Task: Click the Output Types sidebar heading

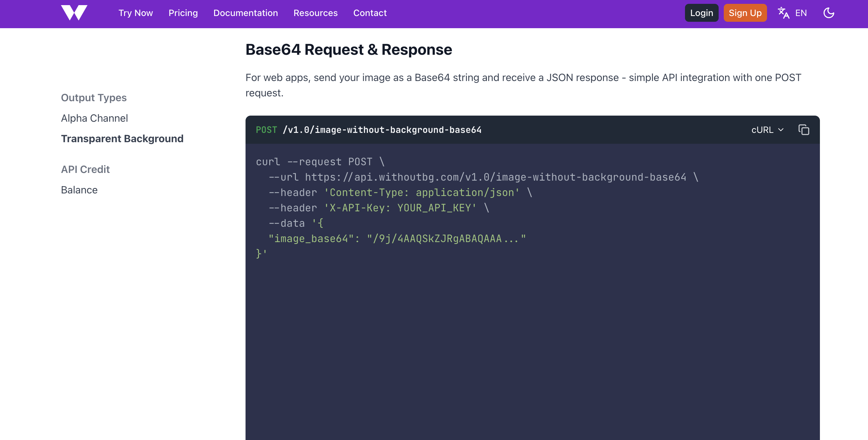Action: [94, 98]
